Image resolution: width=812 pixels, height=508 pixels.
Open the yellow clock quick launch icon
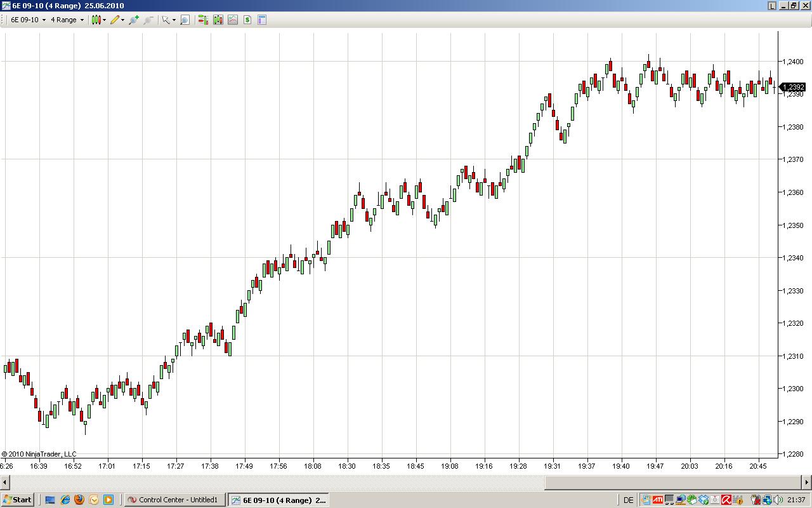[x=94, y=500]
